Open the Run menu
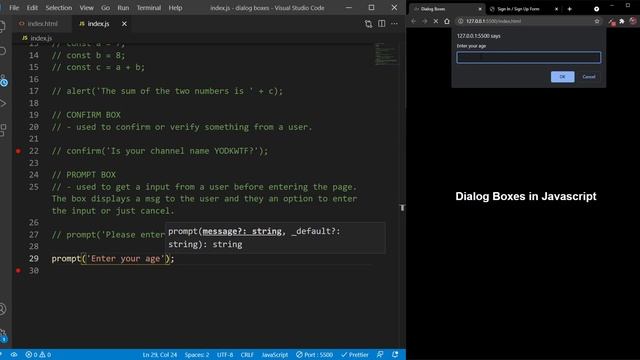 (x=123, y=8)
